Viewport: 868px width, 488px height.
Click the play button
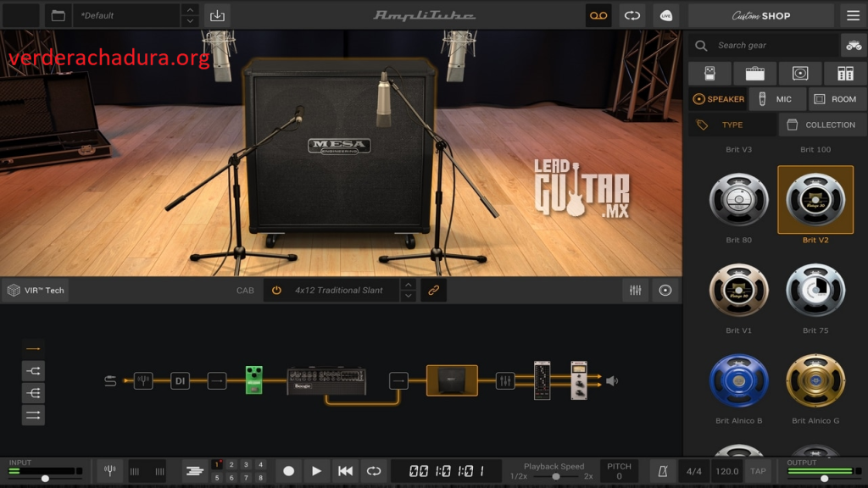point(317,471)
